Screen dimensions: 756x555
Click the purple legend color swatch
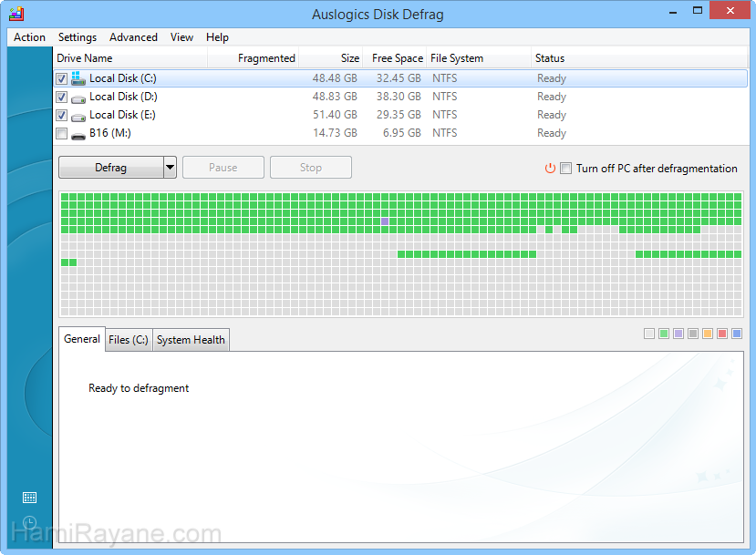click(678, 334)
